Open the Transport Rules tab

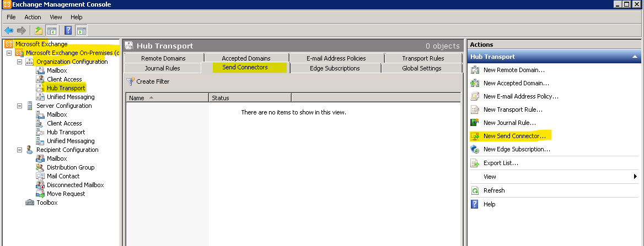click(x=423, y=58)
